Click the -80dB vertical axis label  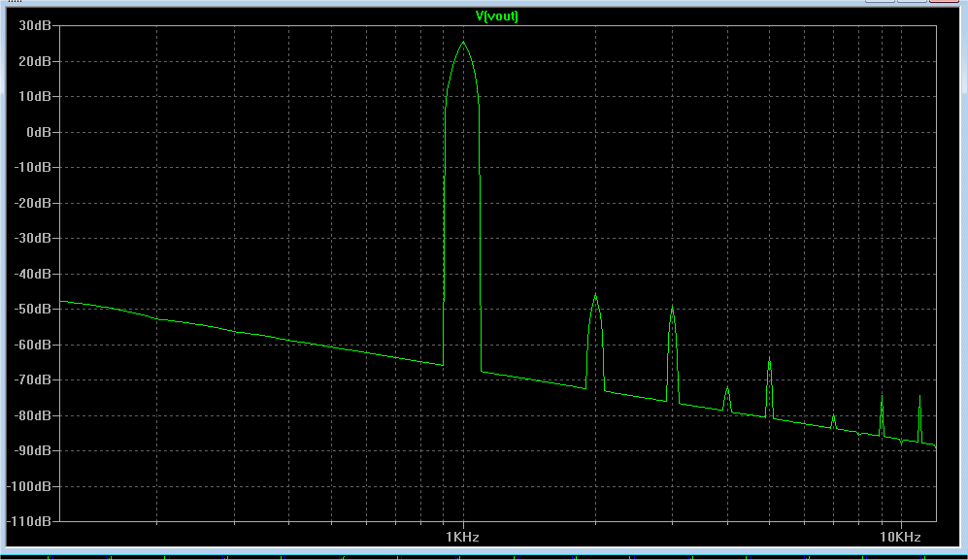click(x=32, y=415)
